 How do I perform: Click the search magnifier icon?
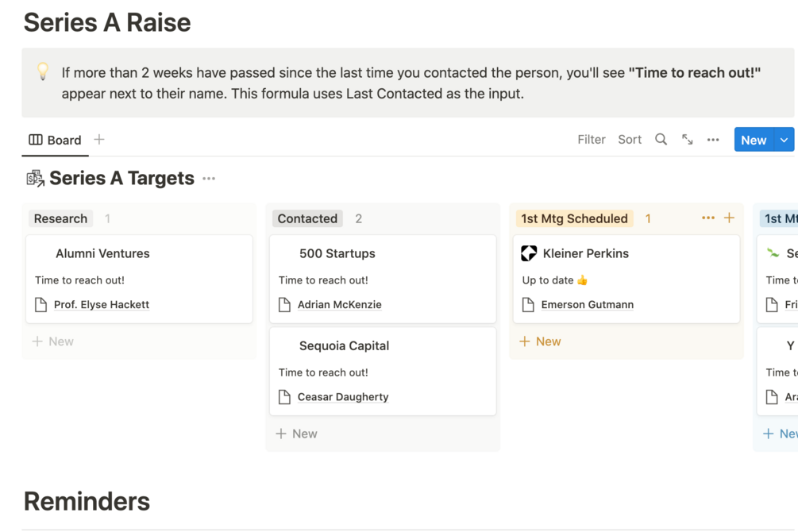click(661, 140)
